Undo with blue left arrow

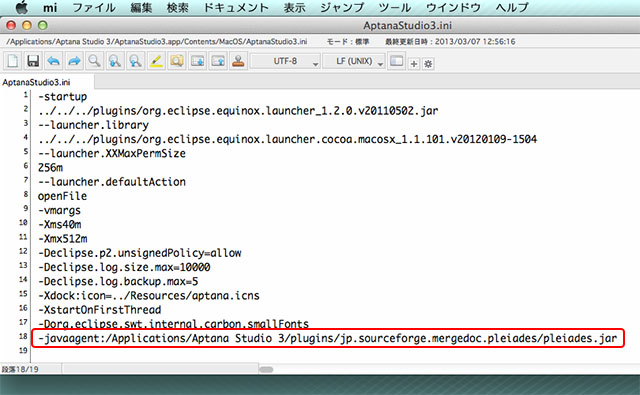[53, 61]
